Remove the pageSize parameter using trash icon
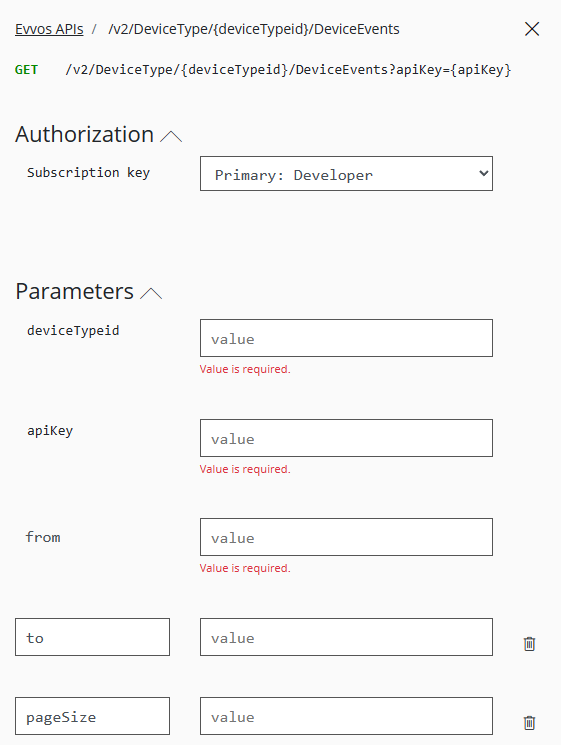The image size is (561, 745). pos(529,723)
